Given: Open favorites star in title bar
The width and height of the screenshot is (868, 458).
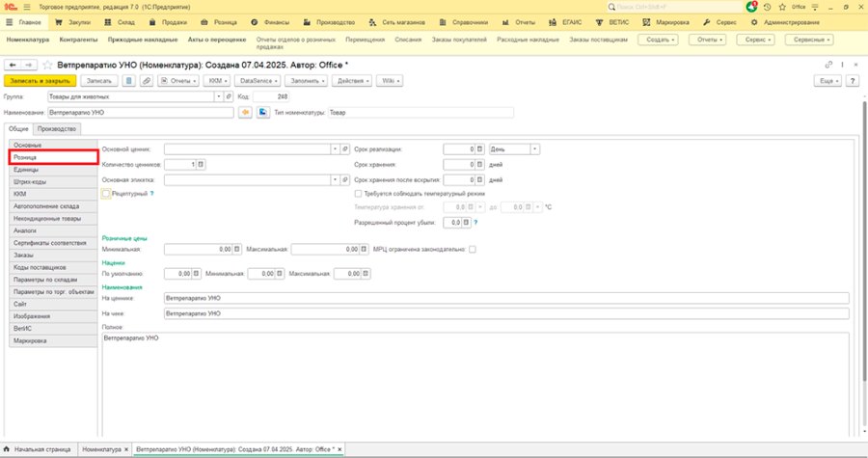Looking at the screenshot, I should tap(782, 7).
